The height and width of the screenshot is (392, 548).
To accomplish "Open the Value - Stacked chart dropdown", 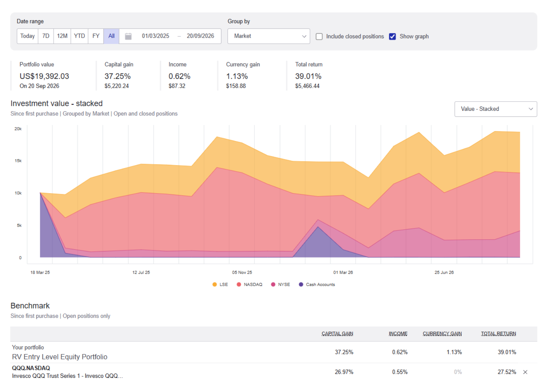I will [x=496, y=109].
